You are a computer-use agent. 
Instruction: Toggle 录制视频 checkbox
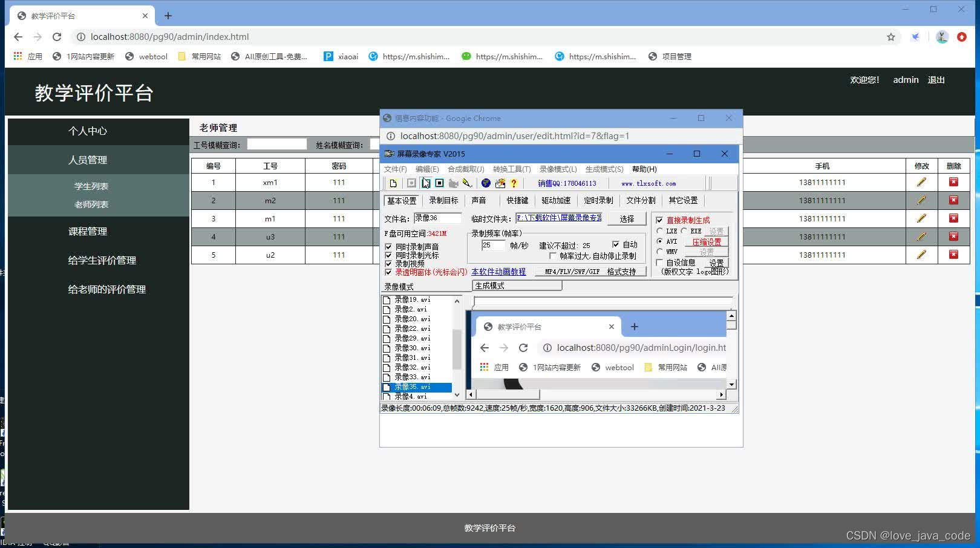[388, 264]
